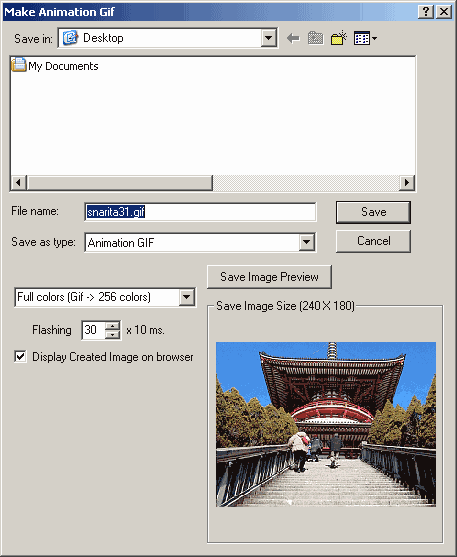The width and height of the screenshot is (457, 557).
Task: Increase the Flashing value with up arrow
Action: tap(113, 326)
